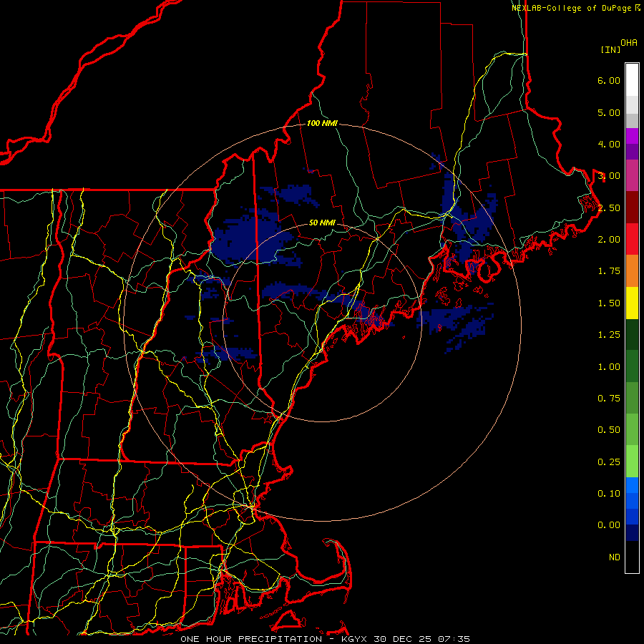
Task: Click the 2.00 legend value
Action: [x=609, y=240]
